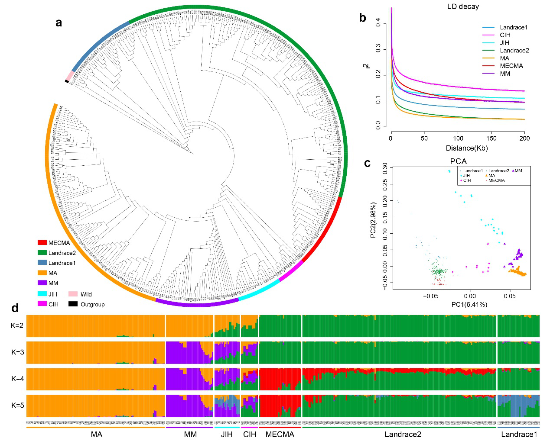Screen dimensions: 550x441
Task: Click the MECMA entry in LD legend
Action: [503, 66]
